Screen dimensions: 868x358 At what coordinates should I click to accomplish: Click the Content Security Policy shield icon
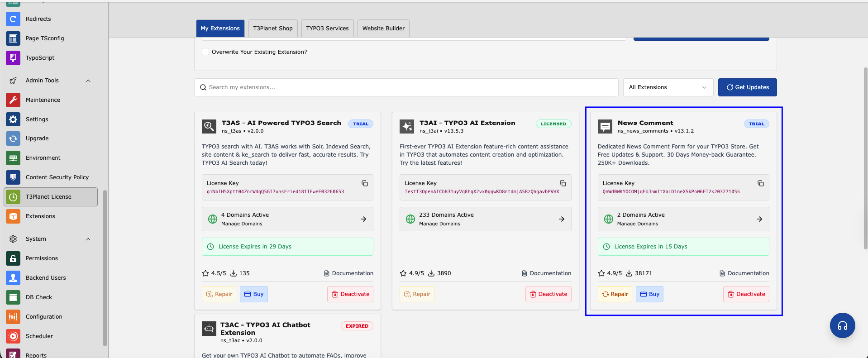(x=13, y=177)
